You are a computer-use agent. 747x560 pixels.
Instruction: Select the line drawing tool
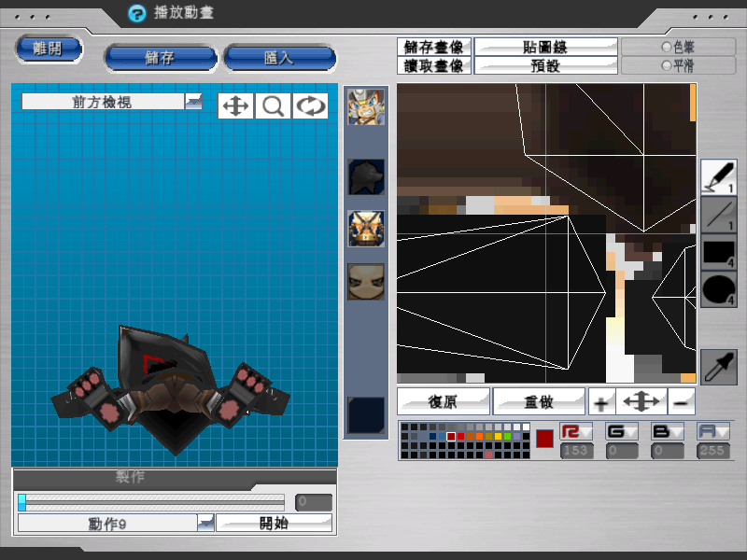[718, 215]
